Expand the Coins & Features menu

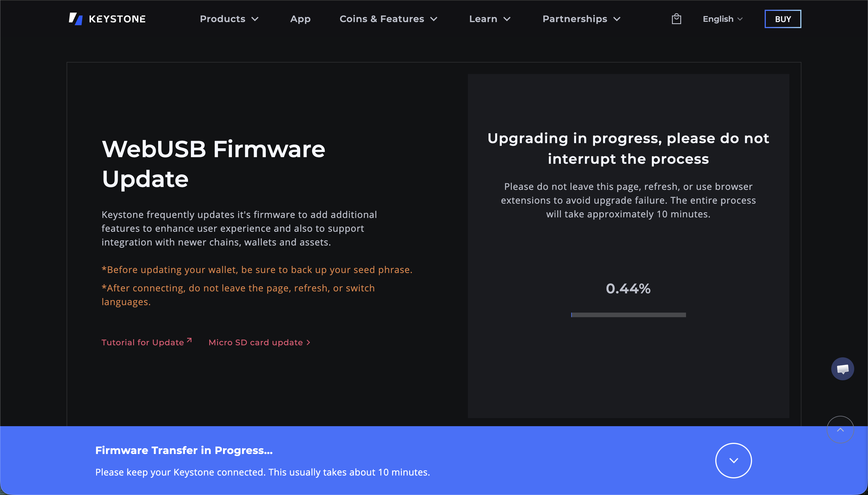[x=388, y=19]
